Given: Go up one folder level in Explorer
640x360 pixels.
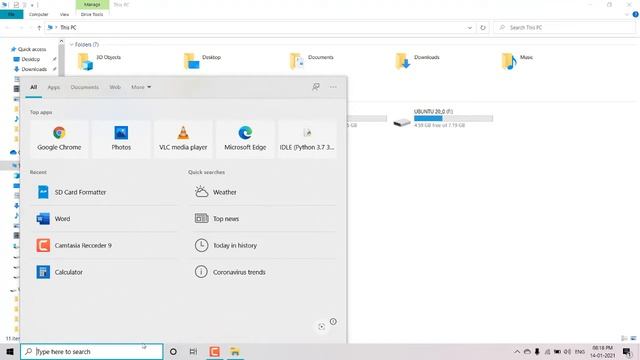Looking at the screenshot, I should coord(39,28).
